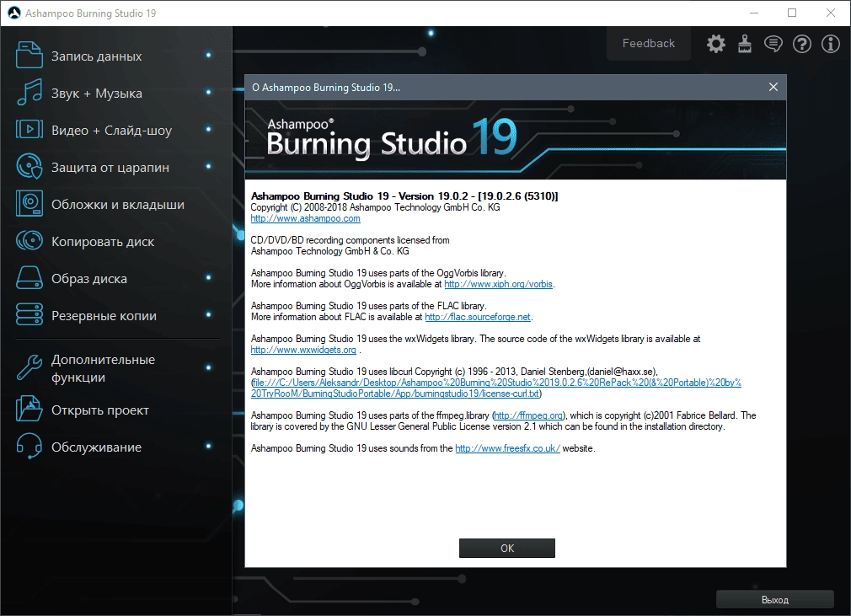Click the Выход exit button
The height and width of the screenshot is (616, 851).
click(774, 600)
